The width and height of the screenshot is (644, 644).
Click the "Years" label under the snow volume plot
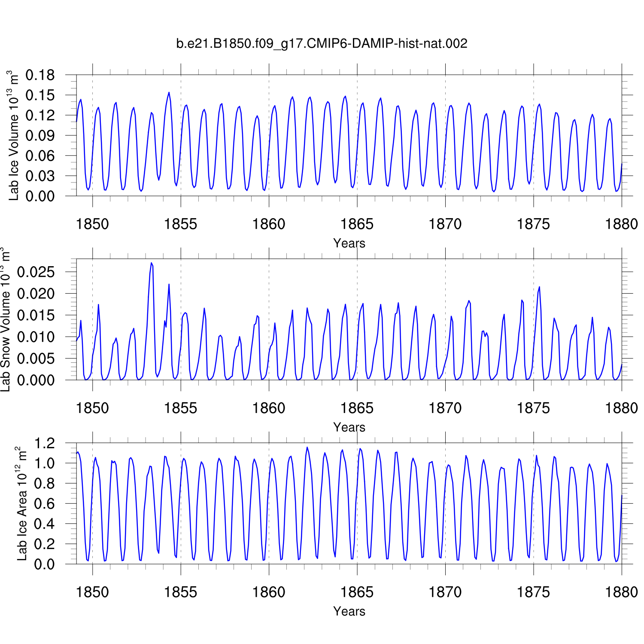[x=349, y=427]
